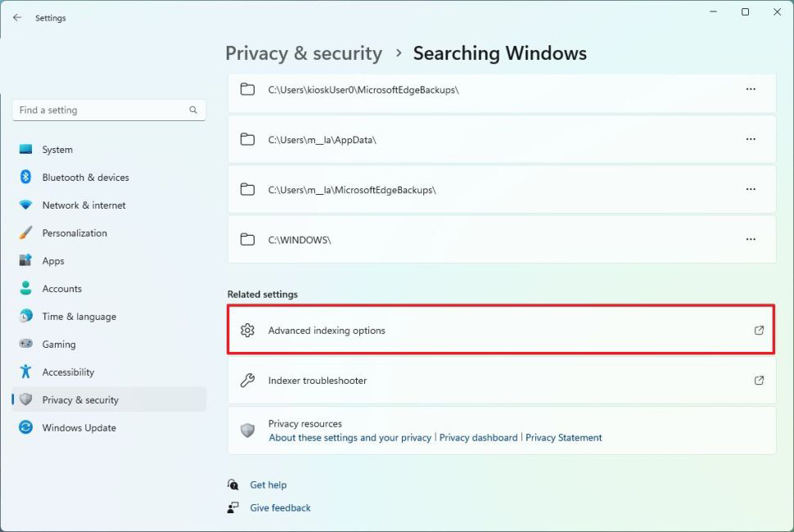Screen dimensions: 794x532
Task: Open more options for the m__la AppData folder
Action: click(x=750, y=139)
